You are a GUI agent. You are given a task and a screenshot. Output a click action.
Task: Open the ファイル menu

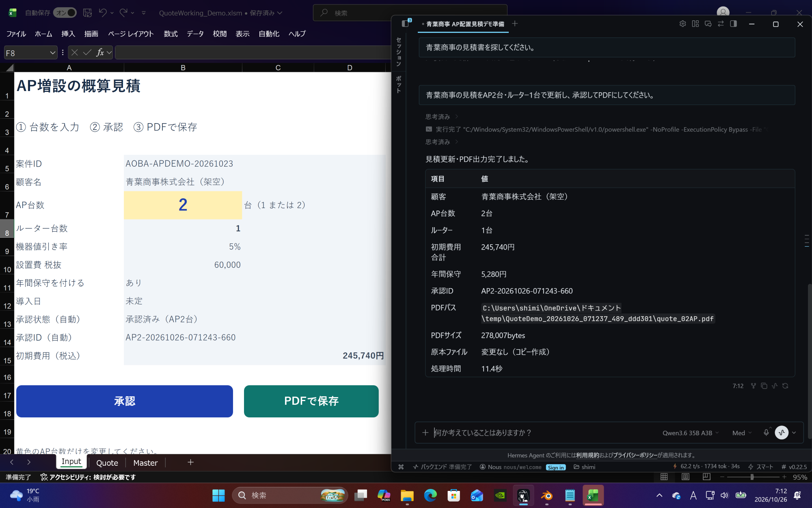point(16,34)
